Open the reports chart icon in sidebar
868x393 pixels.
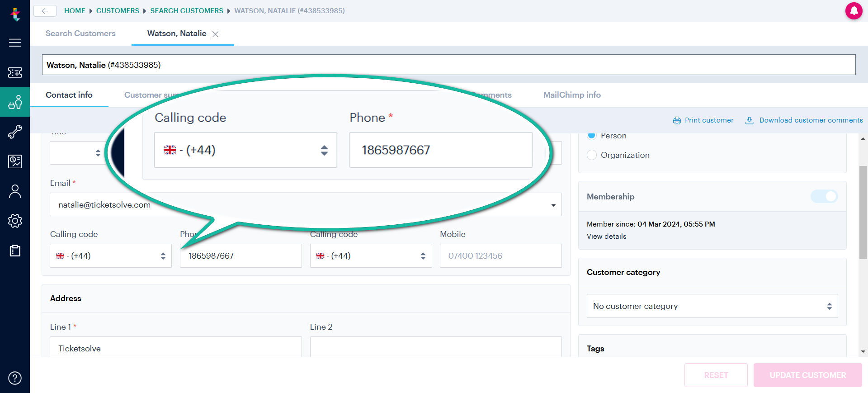point(15,161)
